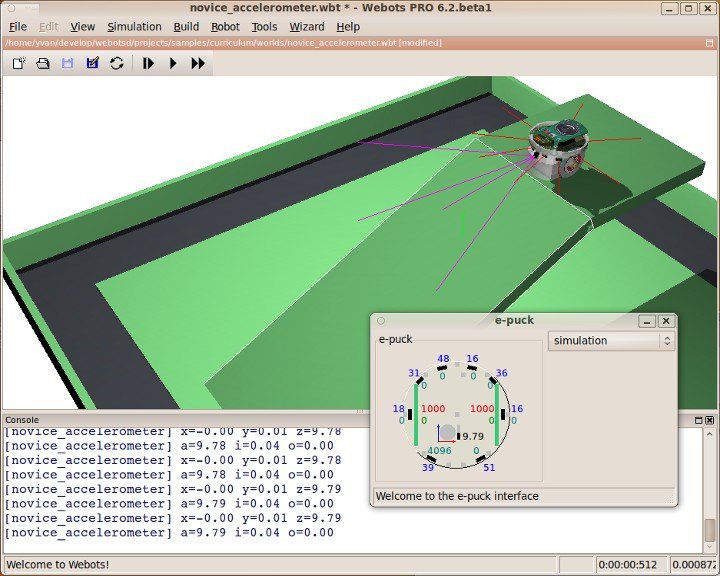Click the console scrollbar up arrow

709,434
